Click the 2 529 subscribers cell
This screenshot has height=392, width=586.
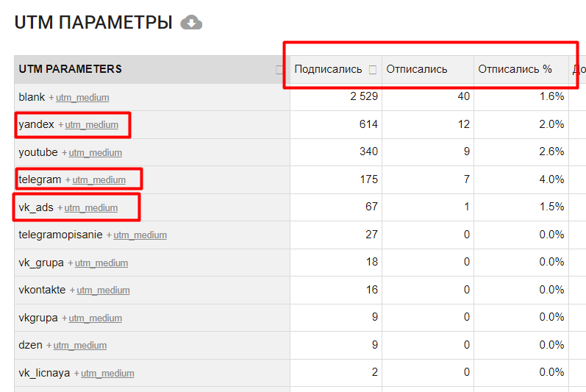[x=335, y=96]
